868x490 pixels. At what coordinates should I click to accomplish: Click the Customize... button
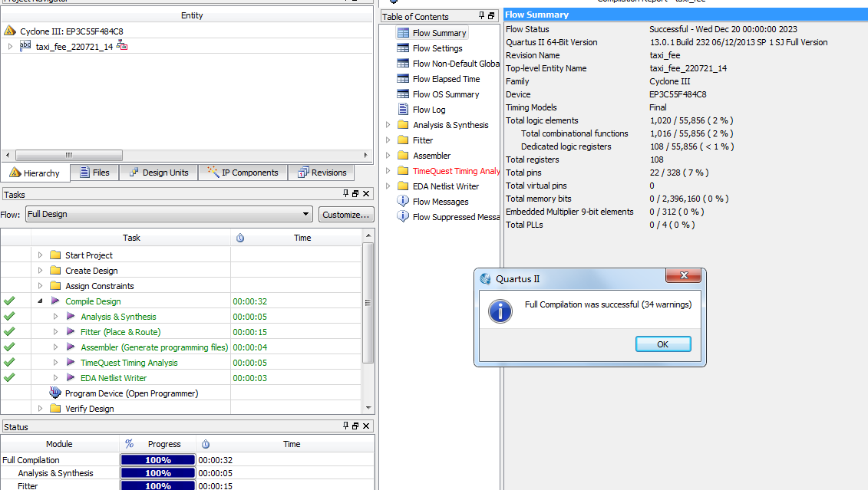346,215
